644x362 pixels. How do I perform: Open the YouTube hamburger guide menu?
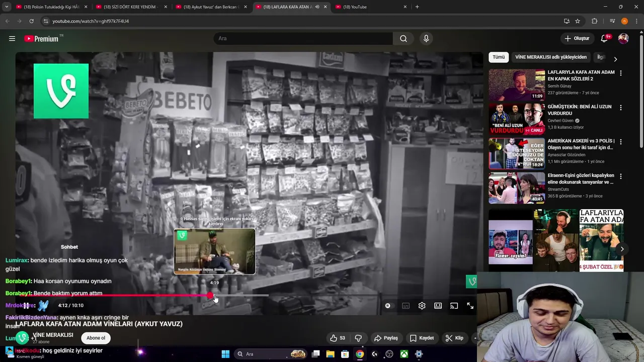[12, 39]
